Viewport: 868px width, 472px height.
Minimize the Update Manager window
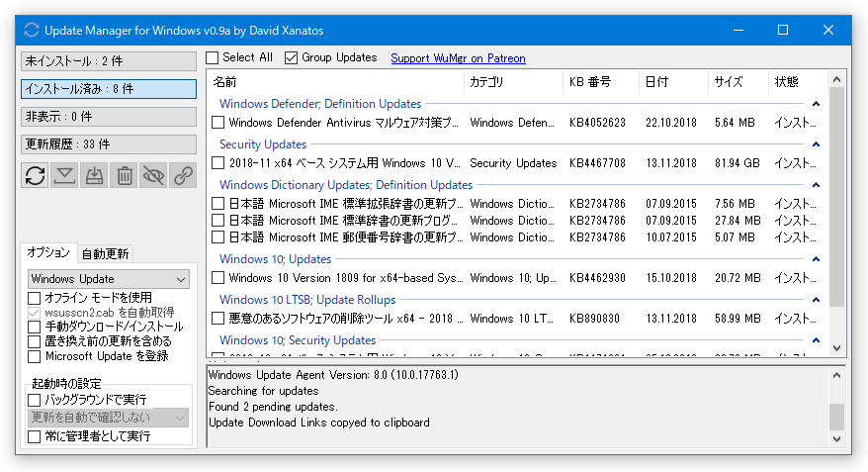pyautogui.click(x=738, y=30)
